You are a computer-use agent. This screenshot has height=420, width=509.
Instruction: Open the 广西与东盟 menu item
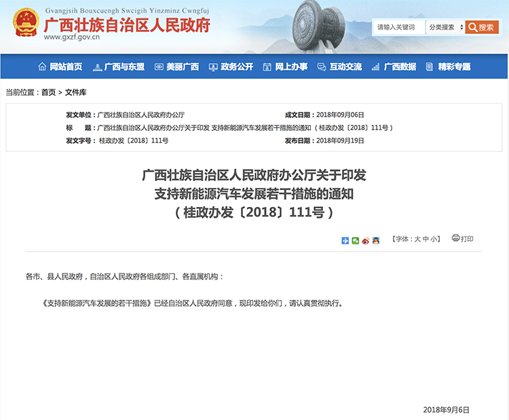point(124,67)
